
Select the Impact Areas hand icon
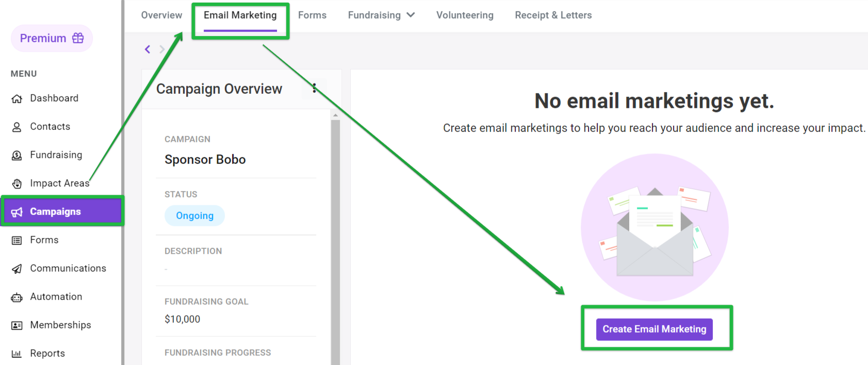[x=17, y=184]
